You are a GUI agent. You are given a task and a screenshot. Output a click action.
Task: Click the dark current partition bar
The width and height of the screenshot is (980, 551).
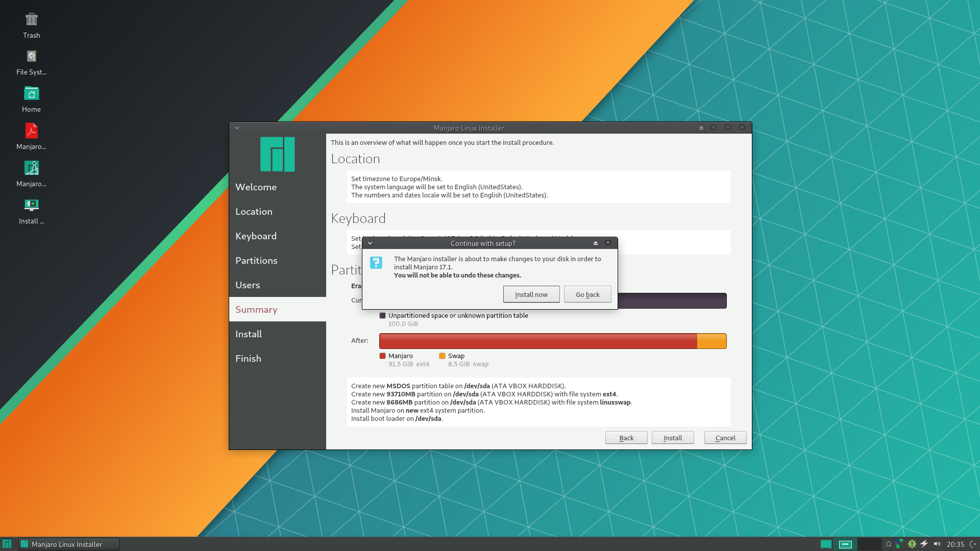pos(672,300)
